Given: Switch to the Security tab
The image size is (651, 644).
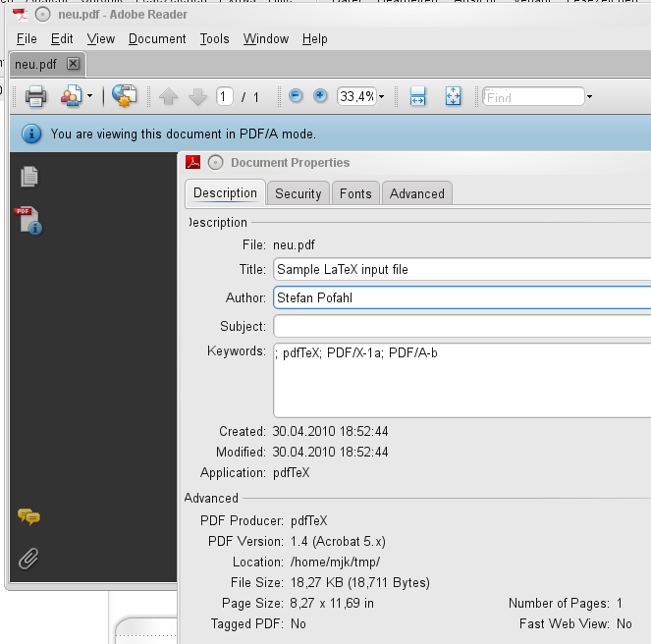Looking at the screenshot, I should tap(298, 193).
